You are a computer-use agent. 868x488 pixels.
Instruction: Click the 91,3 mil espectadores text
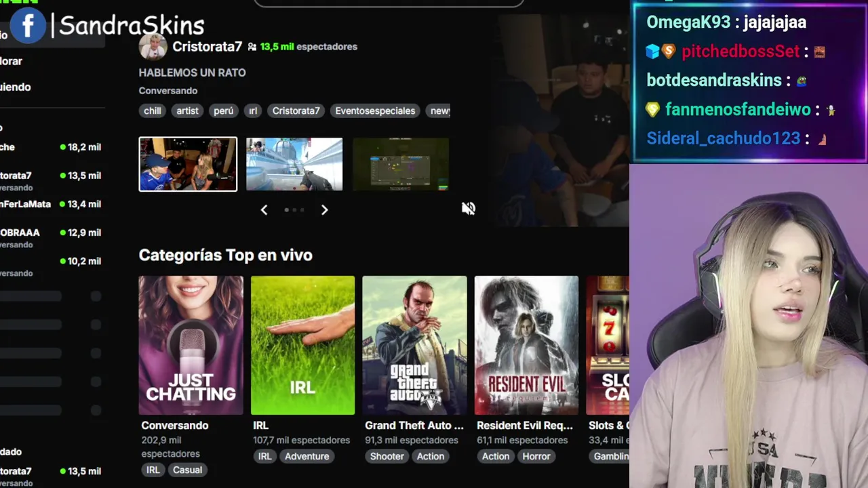tap(412, 441)
